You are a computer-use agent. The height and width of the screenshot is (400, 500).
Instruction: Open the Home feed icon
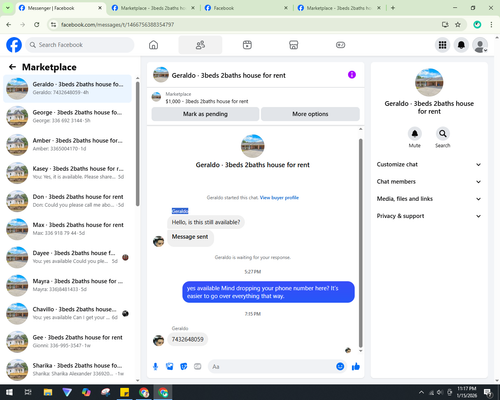(x=153, y=45)
